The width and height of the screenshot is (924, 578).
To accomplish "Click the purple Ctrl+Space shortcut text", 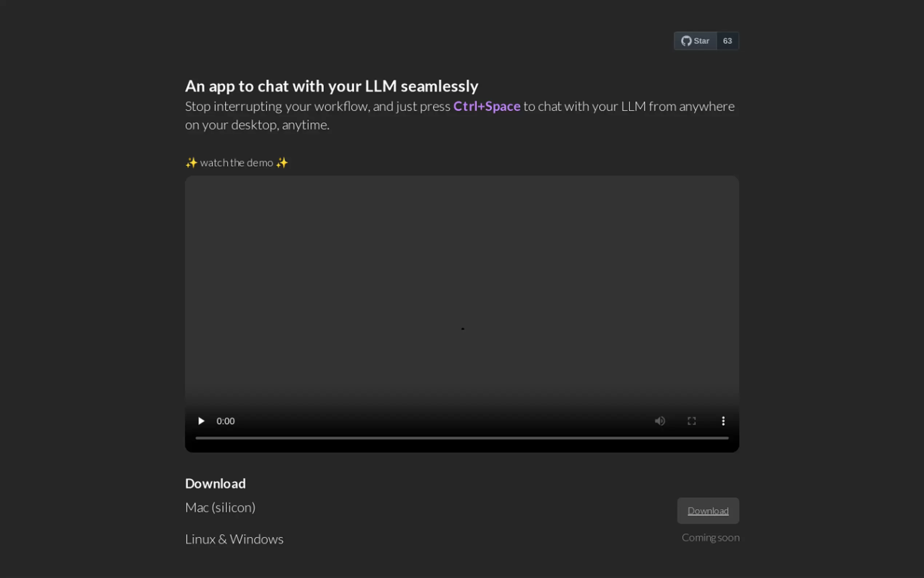I will coord(487,106).
